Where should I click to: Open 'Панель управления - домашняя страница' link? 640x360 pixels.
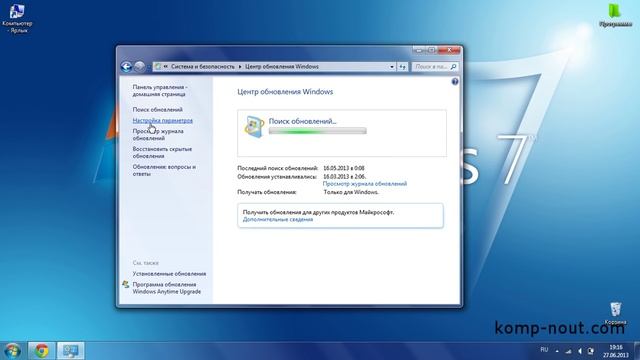(x=160, y=91)
